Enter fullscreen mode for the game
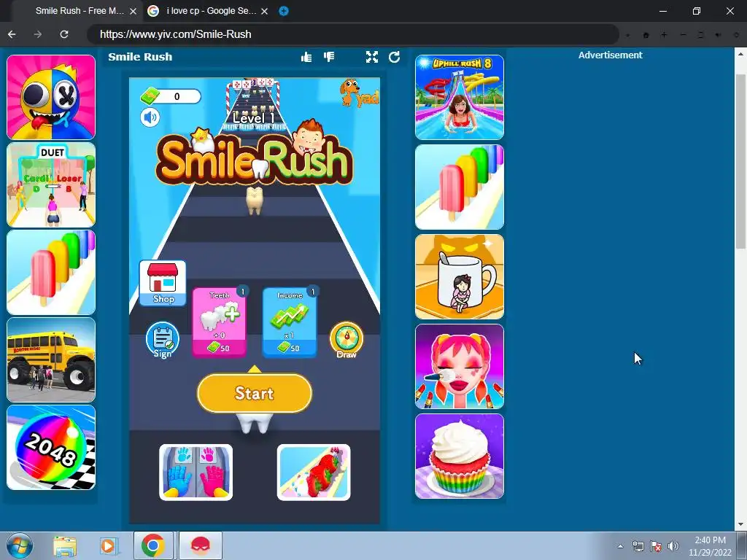 coord(371,57)
